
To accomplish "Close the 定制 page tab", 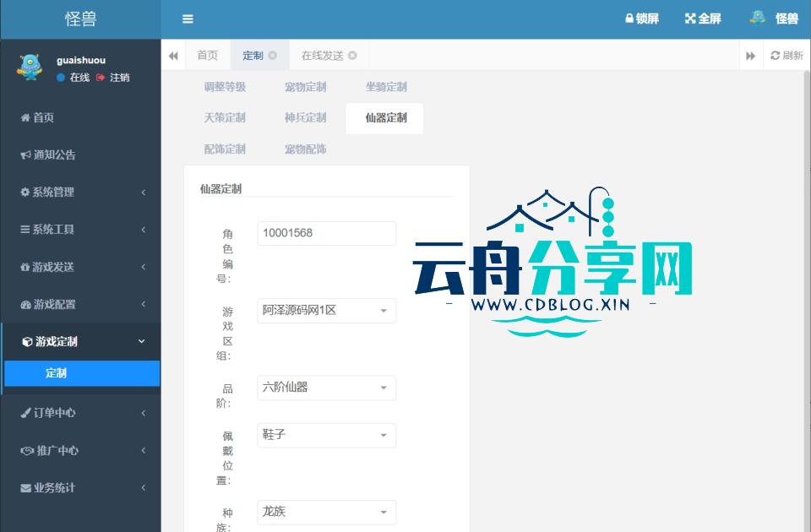I will tap(273, 56).
